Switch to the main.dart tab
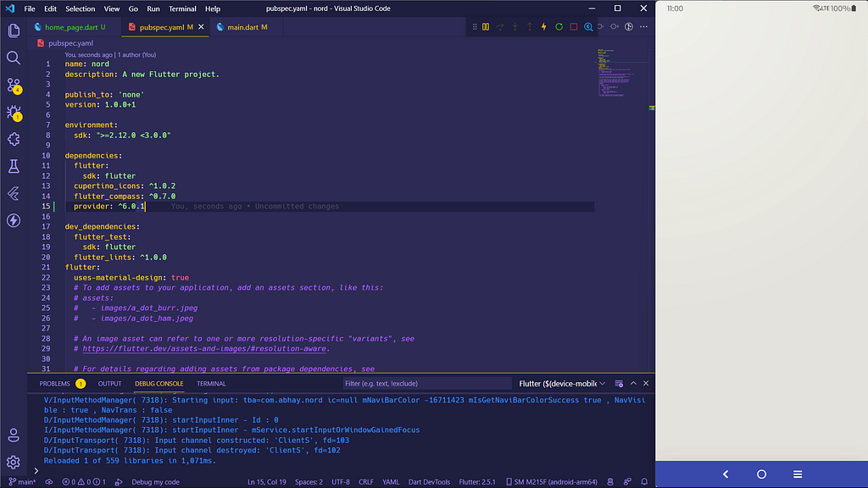Image resolution: width=868 pixels, height=488 pixels. (247, 26)
